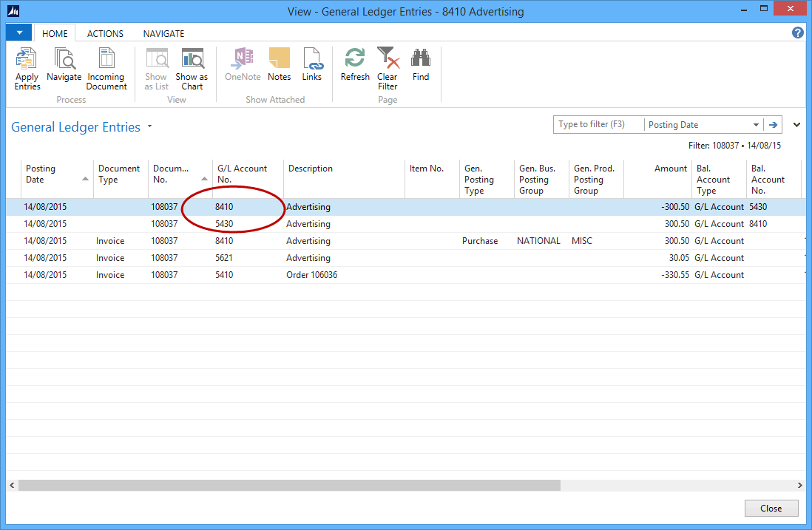The height and width of the screenshot is (530, 812).
Task: Click the Order 106036 description cell
Action: 312,276
